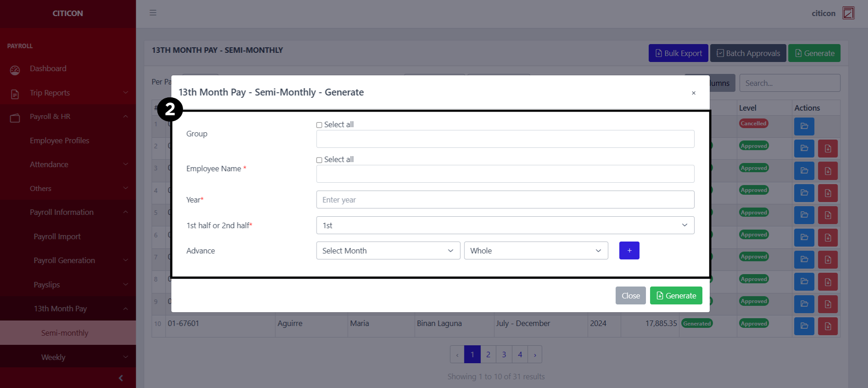Viewport: 868px width, 388px height.
Task: Click the Close button in the dialog
Action: (x=631, y=296)
